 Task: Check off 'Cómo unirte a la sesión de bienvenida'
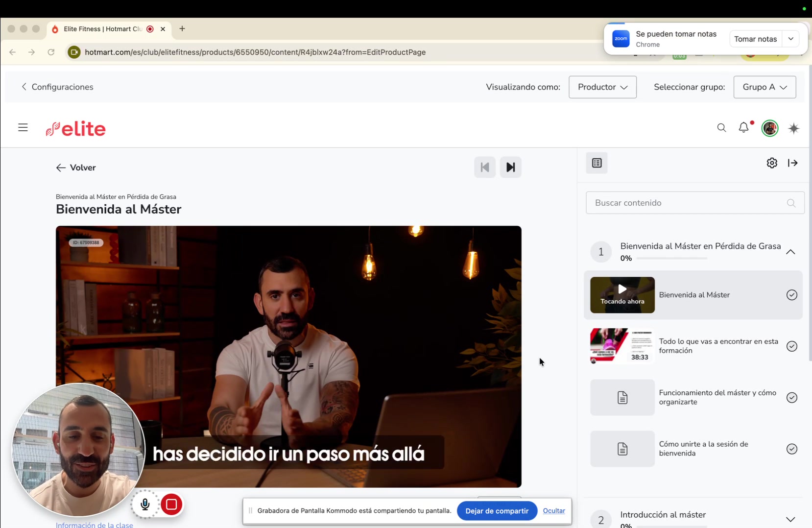click(x=791, y=449)
